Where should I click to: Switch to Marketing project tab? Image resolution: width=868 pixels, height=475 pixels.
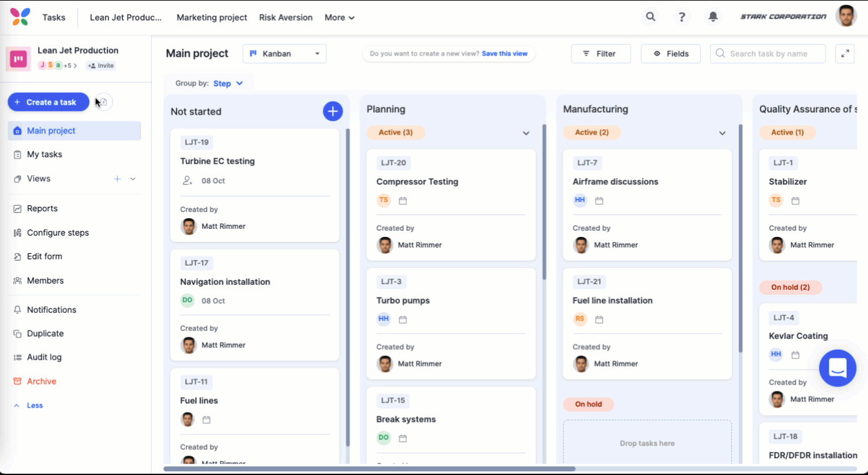(212, 17)
